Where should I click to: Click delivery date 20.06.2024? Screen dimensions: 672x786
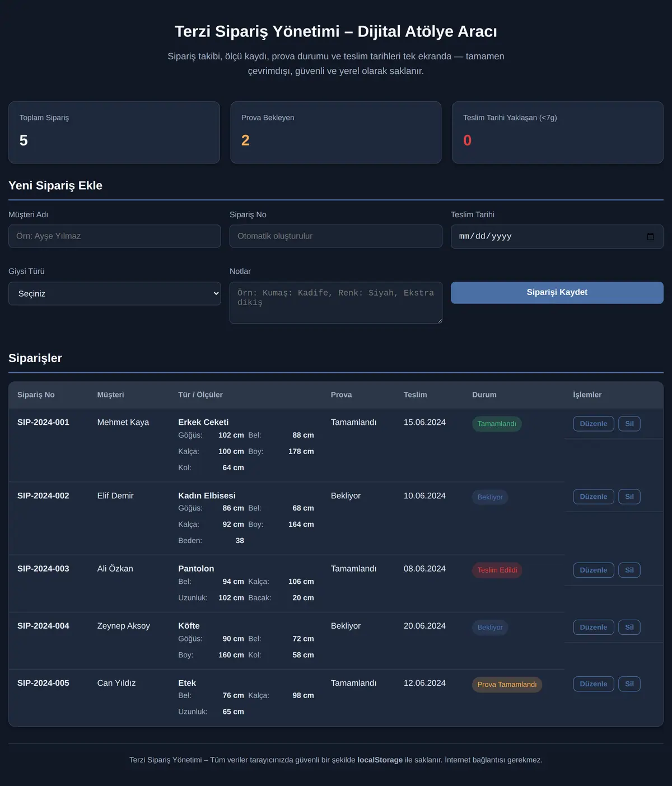click(424, 626)
